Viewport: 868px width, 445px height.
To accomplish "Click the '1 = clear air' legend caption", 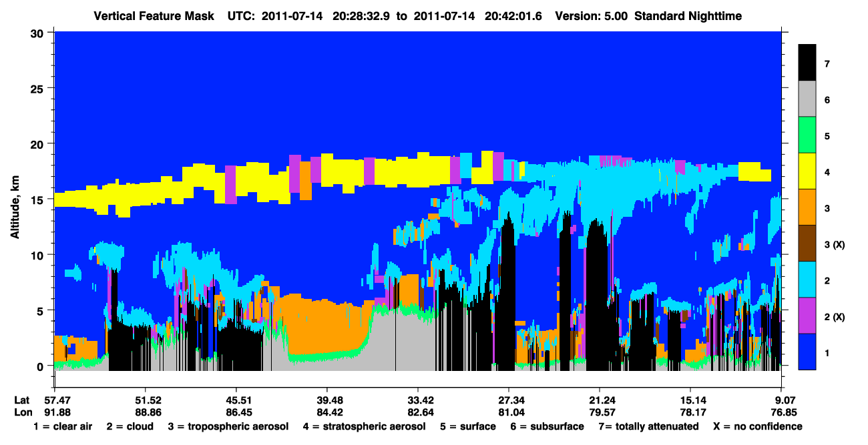I will coord(63,426).
